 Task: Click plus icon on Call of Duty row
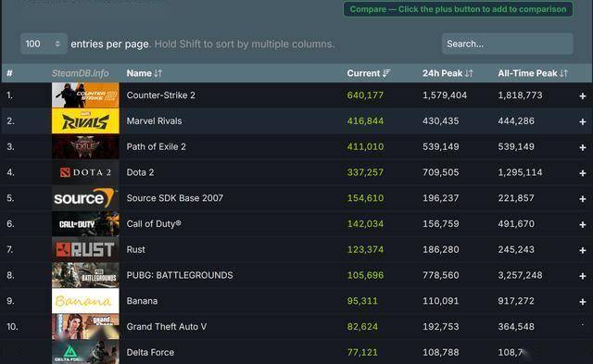(x=583, y=225)
